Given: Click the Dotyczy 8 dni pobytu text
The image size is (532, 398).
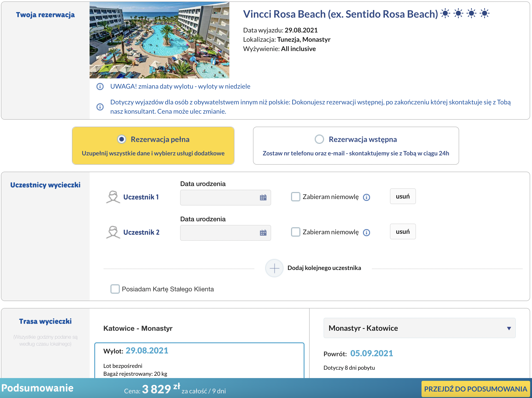Looking at the screenshot, I should [x=349, y=368].
